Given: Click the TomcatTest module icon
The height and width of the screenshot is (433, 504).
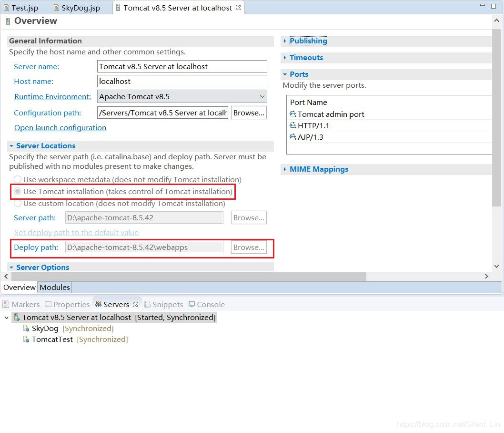Looking at the screenshot, I should (x=26, y=340).
